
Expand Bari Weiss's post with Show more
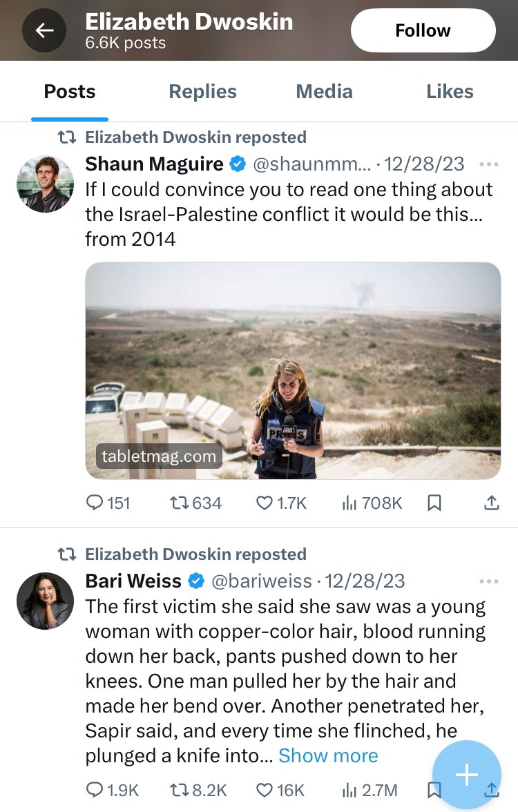[328, 756]
